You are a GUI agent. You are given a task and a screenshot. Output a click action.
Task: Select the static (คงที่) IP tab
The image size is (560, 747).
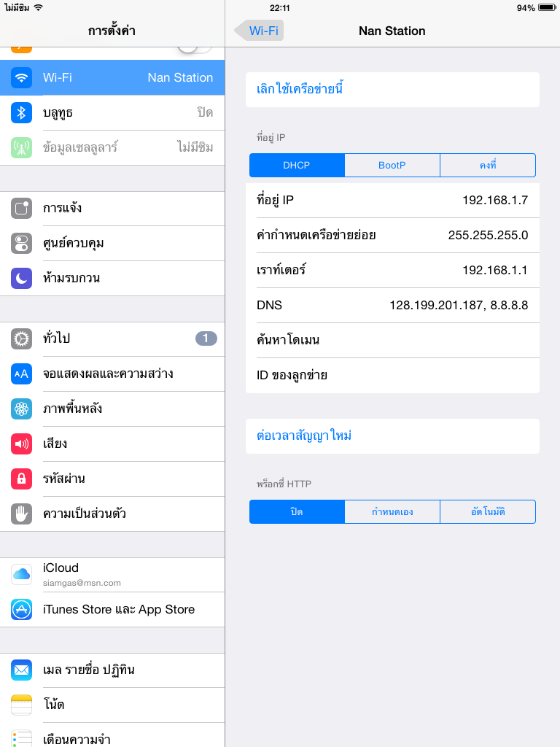[x=488, y=166]
